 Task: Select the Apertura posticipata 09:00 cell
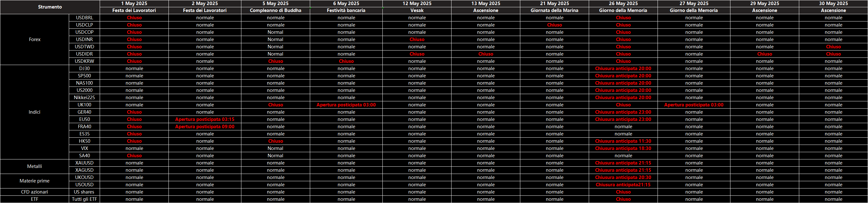tap(204, 127)
